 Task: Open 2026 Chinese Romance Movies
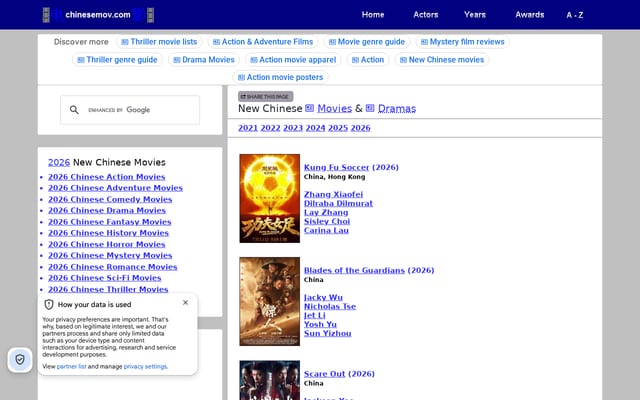click(x=112, y=267)
